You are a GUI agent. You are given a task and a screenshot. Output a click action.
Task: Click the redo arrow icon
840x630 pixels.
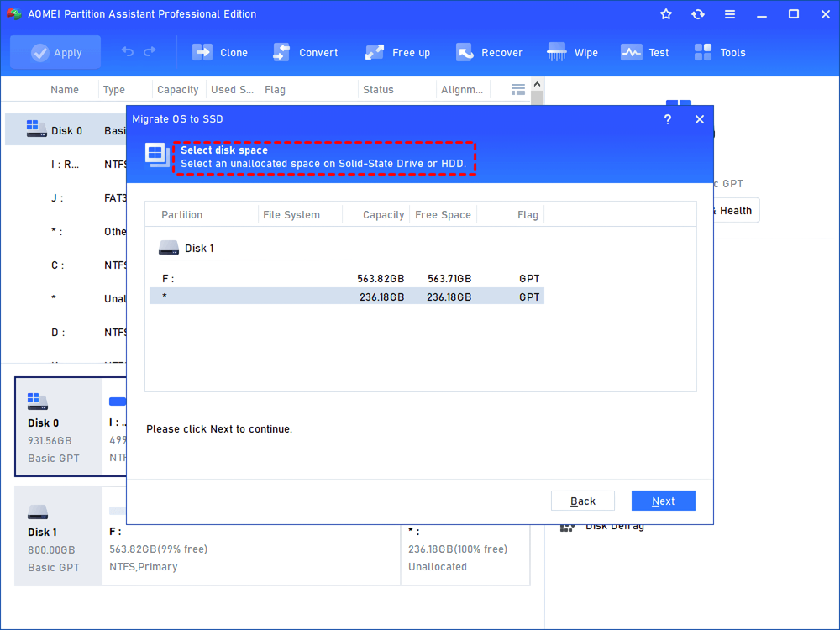[150, 52]
